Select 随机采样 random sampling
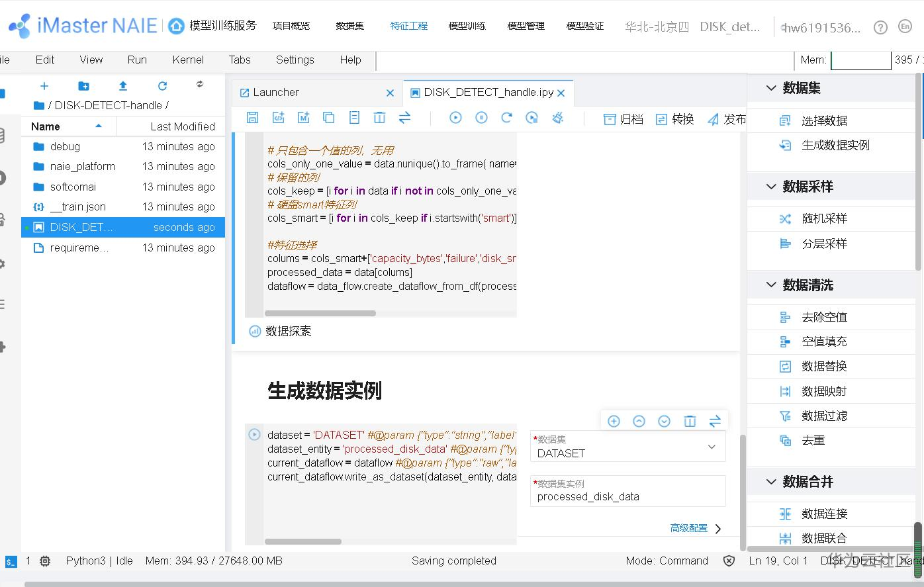The width and height of the screenshot is (924, 587). pyautogui.click(x=824, y=219)
